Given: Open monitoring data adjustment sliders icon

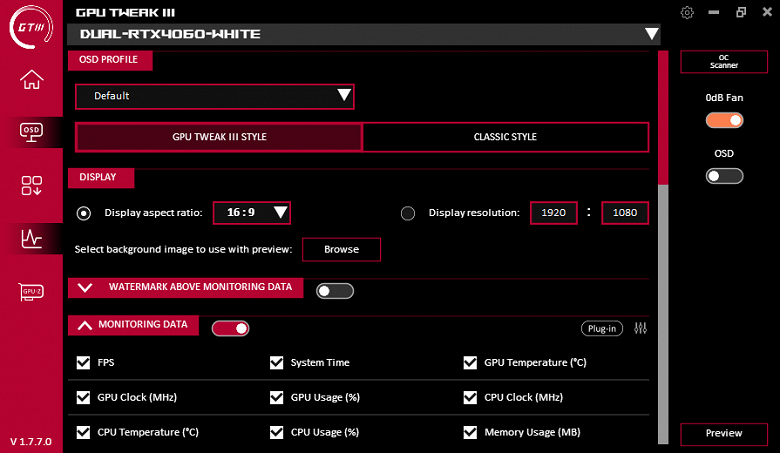Looking at the screenshot, I should [640, 328].
